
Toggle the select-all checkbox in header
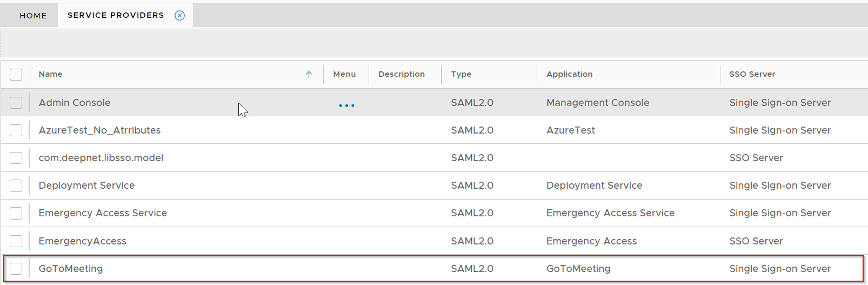[16, 75]
